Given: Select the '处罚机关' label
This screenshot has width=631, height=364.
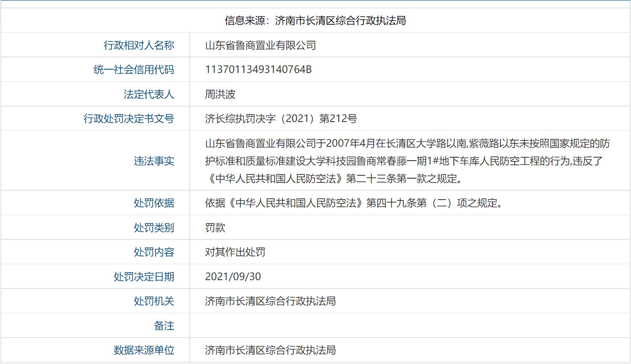Looking at the screenshot, I should 154,301.
